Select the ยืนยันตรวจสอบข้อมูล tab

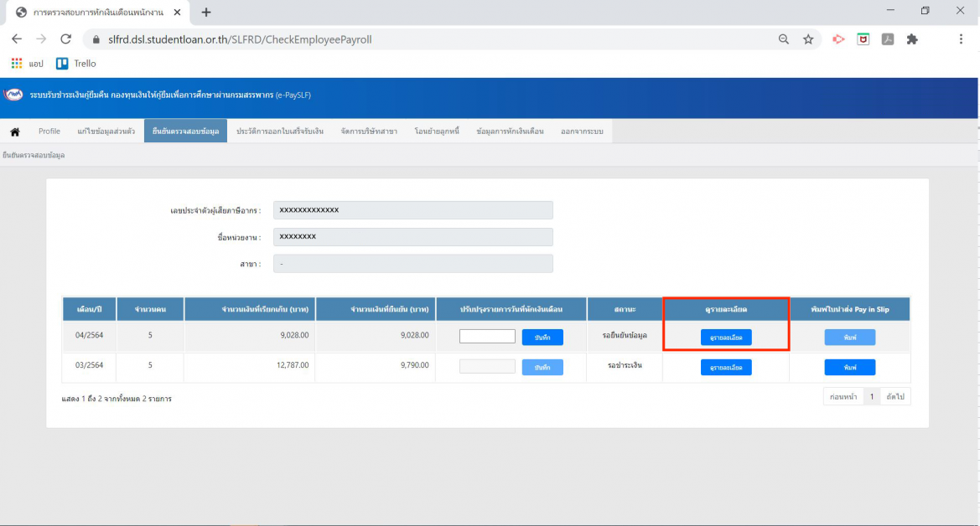coord(185,131)
